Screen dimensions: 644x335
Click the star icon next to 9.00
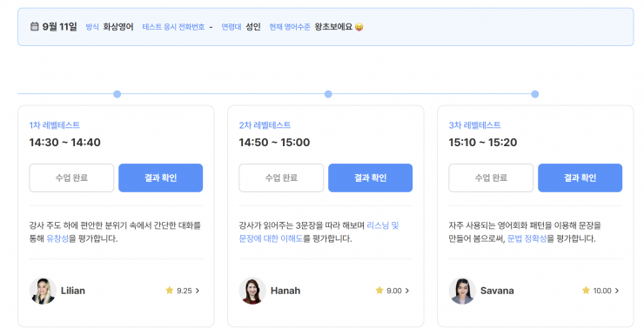tap(379, 291)
